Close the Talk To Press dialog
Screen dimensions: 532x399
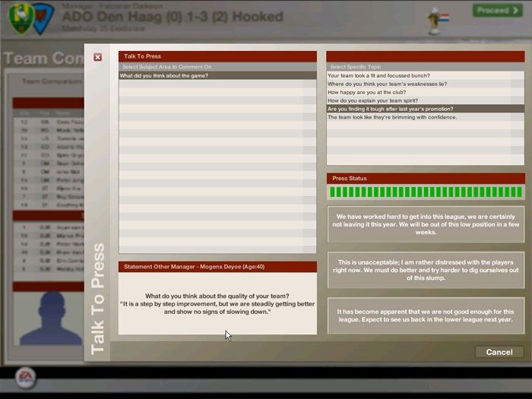pos(97,57)
